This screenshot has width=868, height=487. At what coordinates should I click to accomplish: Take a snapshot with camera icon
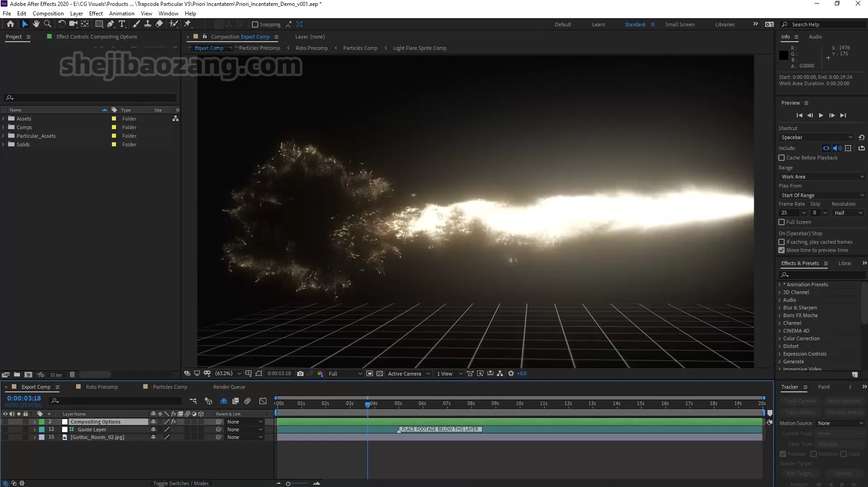click(300, 374)
